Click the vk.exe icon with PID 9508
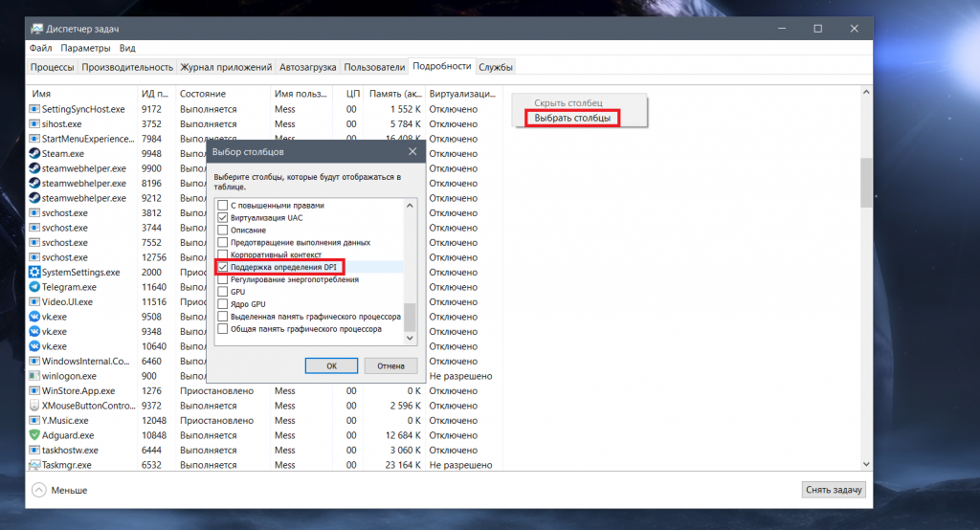This screenshot has width=980, height=530. (34, 317)
